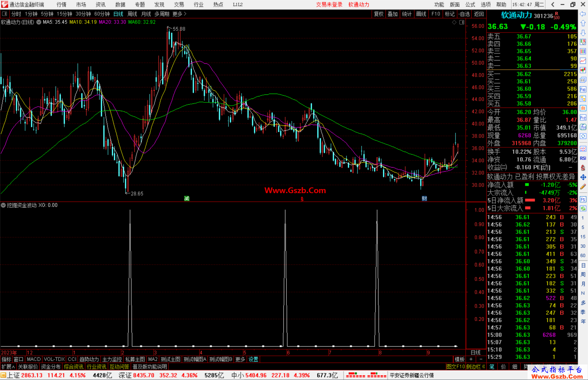Switch to 15-minute period in right sidebar
This screenshot has width=588, height=380.
[583, 236]
